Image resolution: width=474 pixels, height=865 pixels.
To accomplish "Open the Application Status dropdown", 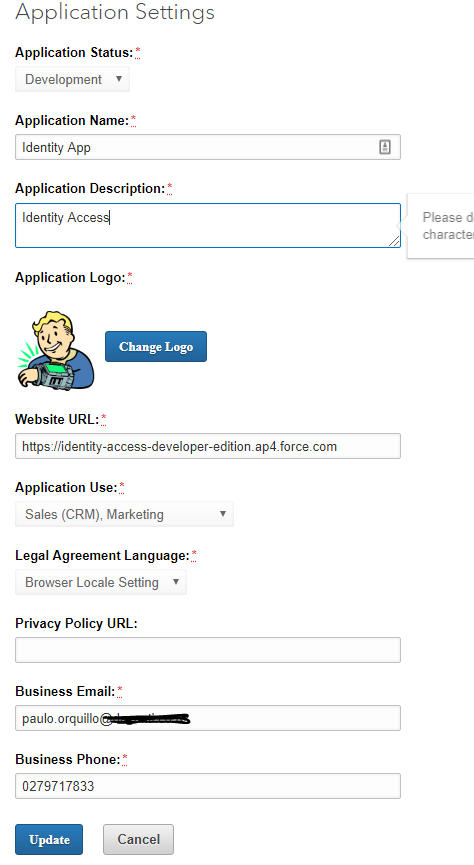I will point(72,79).
